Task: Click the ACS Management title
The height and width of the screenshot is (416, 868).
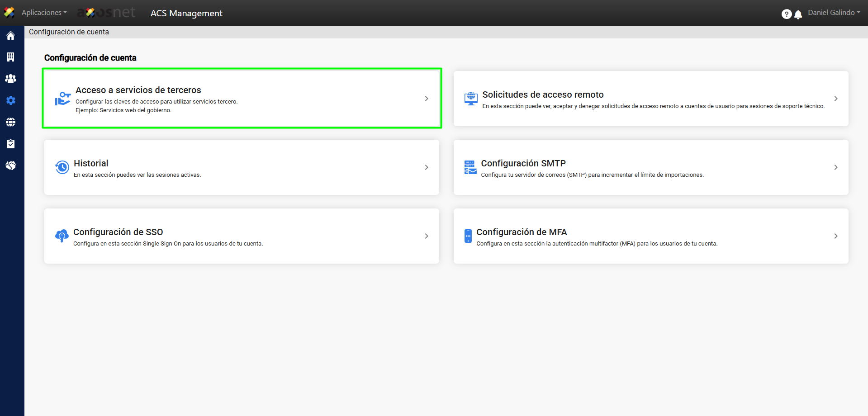Action: click(x=186, y=14)
